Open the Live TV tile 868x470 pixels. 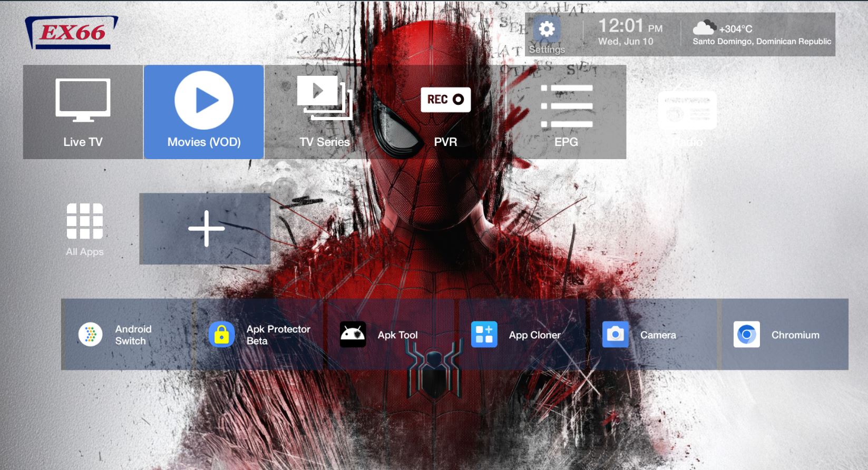click(x=83, y=112)
